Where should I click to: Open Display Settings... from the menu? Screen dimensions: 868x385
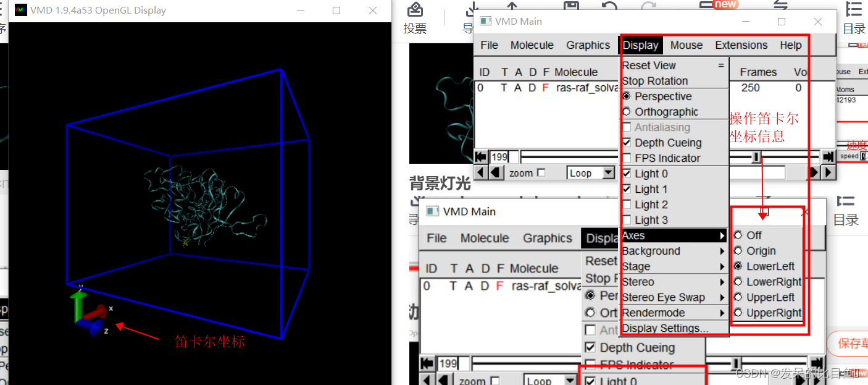click(x=674, y=328)
